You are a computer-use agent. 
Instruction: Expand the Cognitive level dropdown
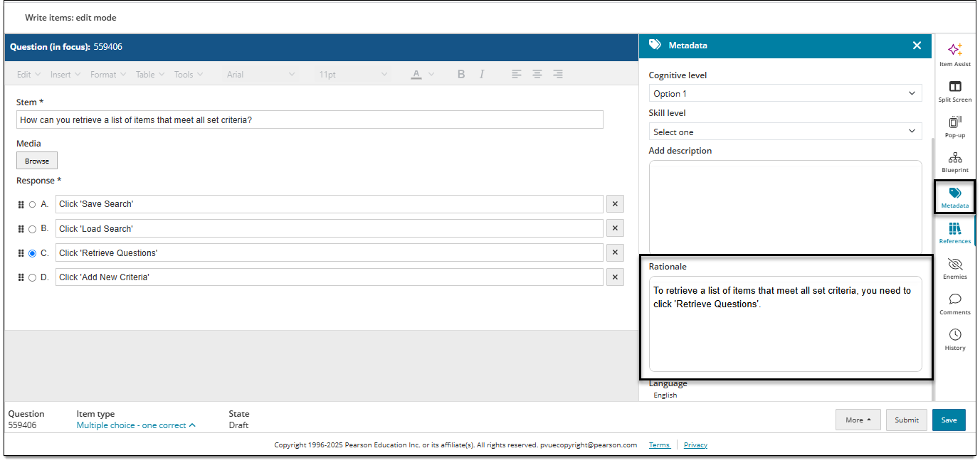(x=785, y=93)
